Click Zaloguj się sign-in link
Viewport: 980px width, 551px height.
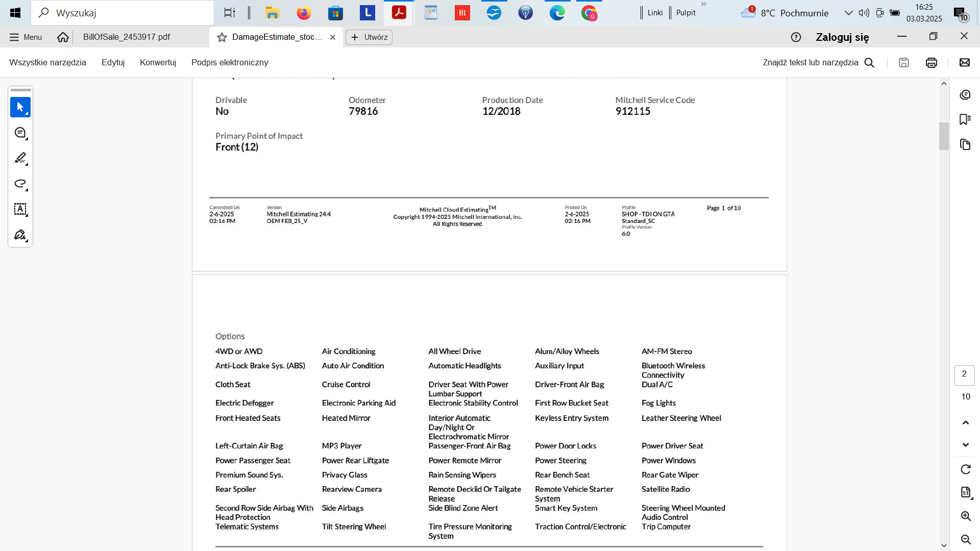click(x=842, y=37)
